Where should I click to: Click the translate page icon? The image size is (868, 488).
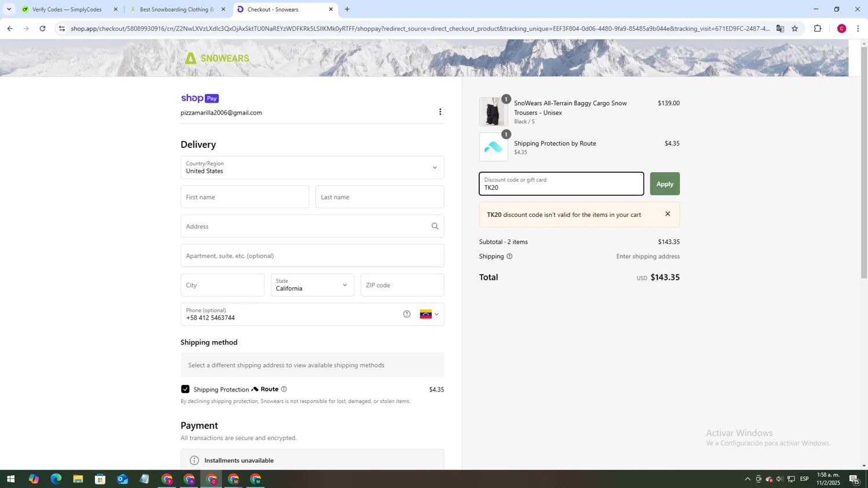[x=780, y=28]
